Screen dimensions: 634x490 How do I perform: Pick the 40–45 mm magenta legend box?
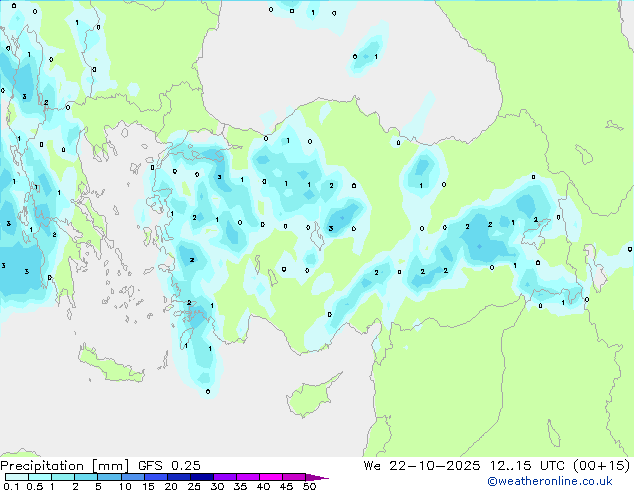(271, 477)
